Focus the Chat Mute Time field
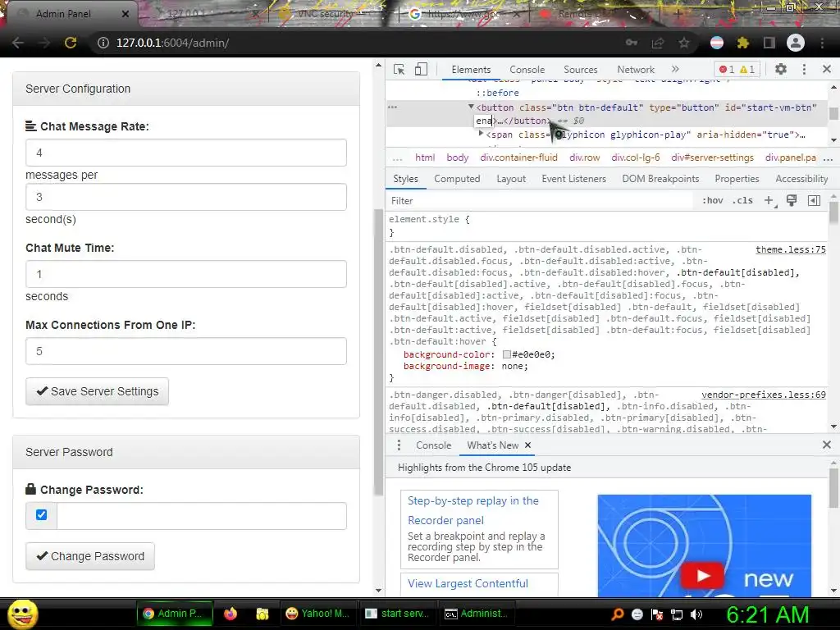 coord(186,274)
